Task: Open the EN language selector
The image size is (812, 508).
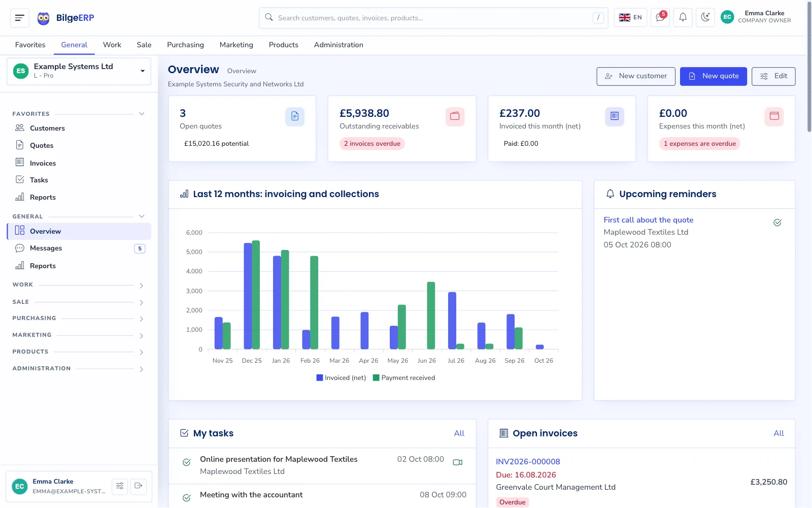Action: (630, 17)
